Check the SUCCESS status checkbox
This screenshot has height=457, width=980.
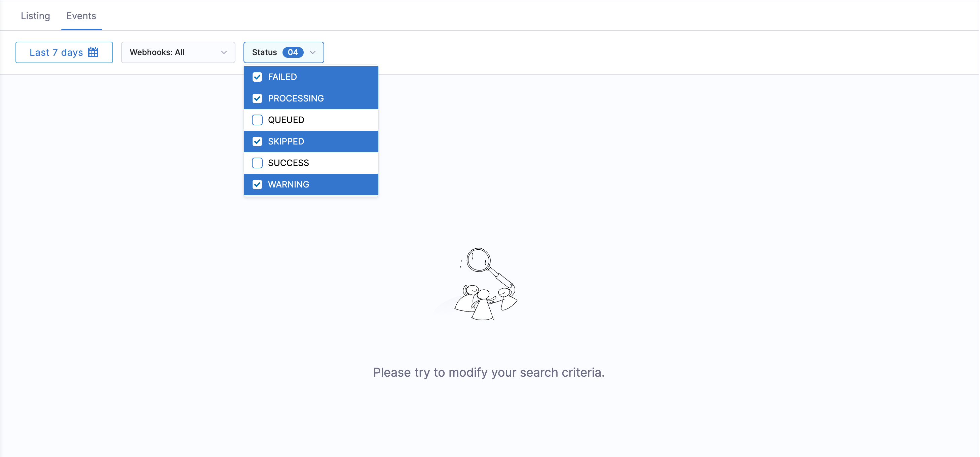pos(257,163)
